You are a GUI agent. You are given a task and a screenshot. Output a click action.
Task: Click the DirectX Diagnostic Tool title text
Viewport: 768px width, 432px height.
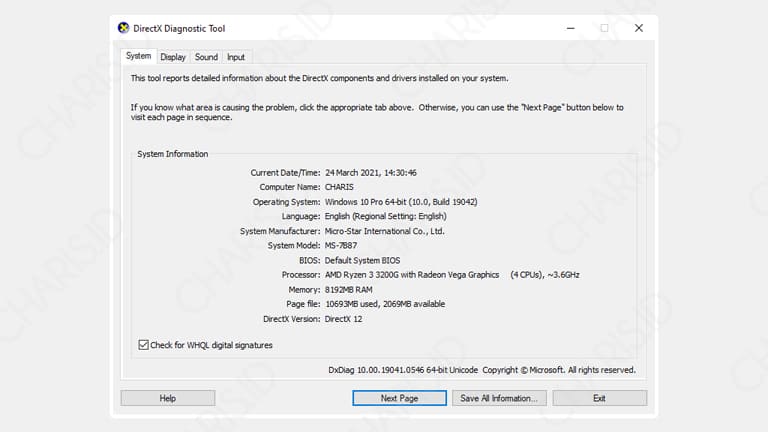click(179, 28)
